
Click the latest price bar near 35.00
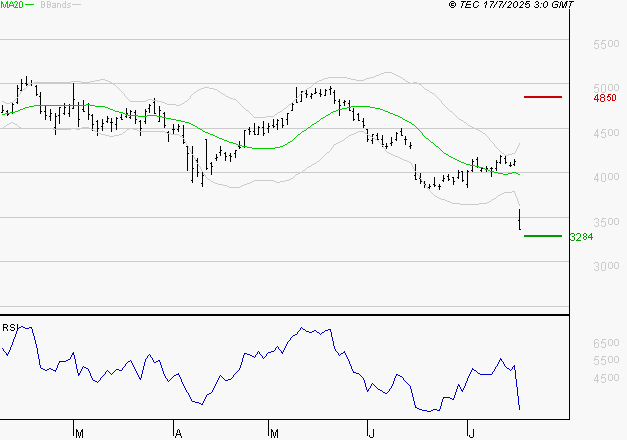coord(520,219)
